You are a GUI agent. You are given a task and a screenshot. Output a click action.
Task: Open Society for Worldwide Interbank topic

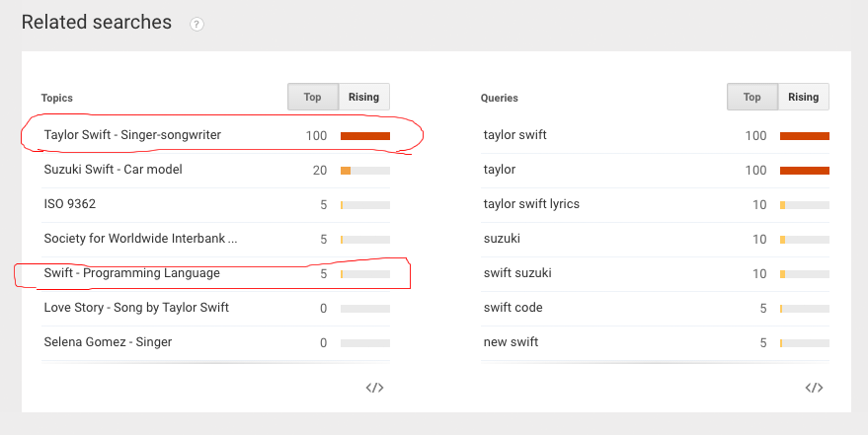pos(140,239)
